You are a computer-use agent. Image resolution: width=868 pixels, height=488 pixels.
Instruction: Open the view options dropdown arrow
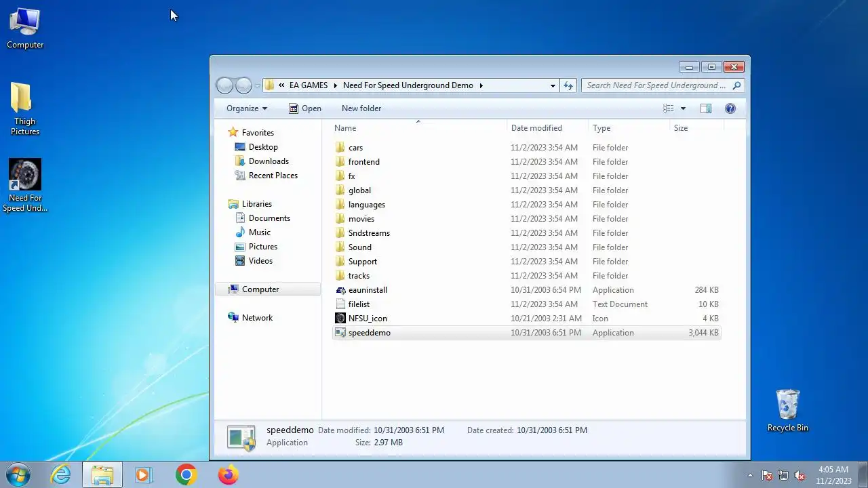[x=683, y=108]
